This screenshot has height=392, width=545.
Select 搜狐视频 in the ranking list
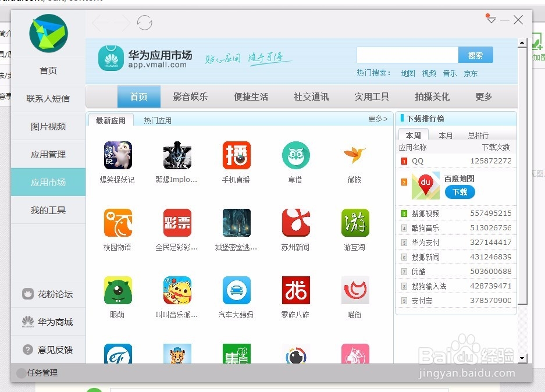[456, 213]
